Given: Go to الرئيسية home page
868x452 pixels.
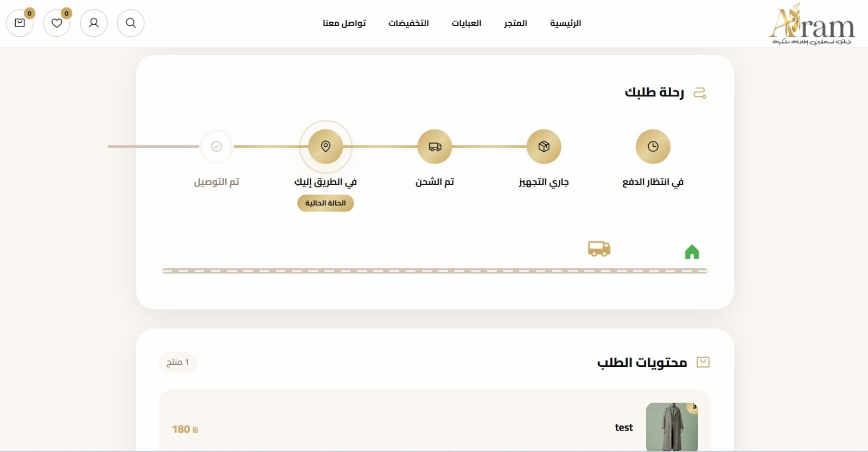Looking at the screenshot, I should pyautogui.click(x=565, y=23).
